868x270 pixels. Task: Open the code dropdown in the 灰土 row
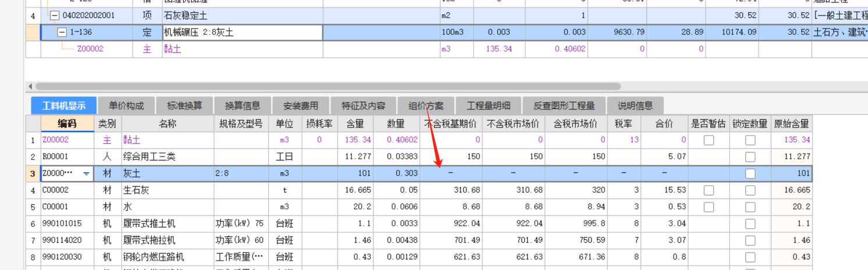(87, 173)
